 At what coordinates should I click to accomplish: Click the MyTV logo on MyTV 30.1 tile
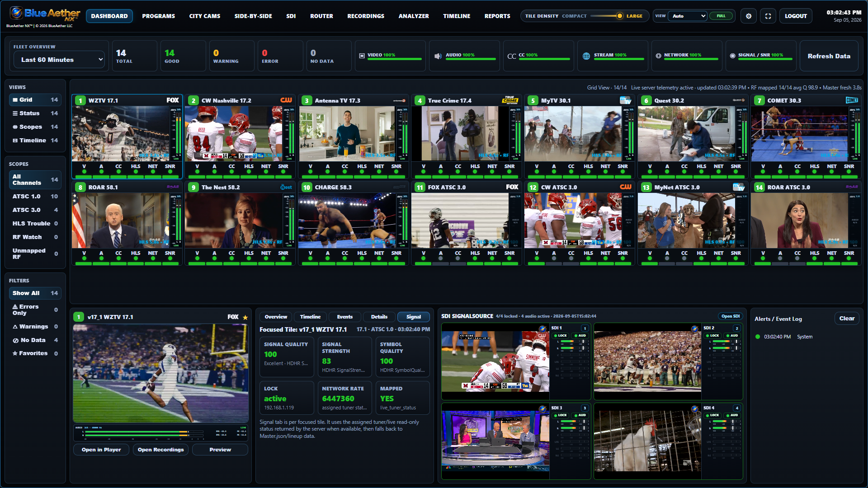[x=625, y=100]
